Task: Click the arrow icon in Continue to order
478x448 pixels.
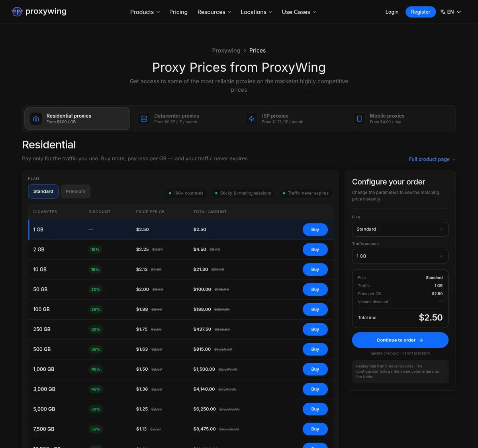Action: [x=421, y=340]
